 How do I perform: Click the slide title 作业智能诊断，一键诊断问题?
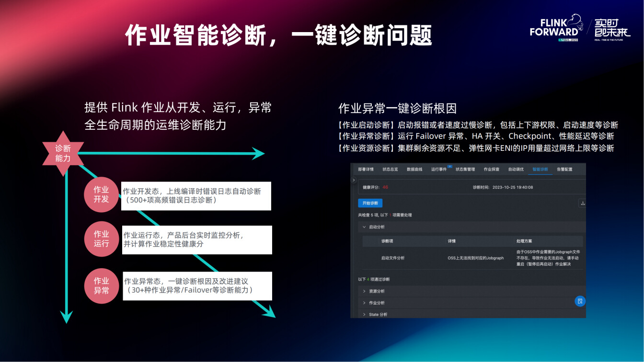pyautogui.click(x=278, y=34)
